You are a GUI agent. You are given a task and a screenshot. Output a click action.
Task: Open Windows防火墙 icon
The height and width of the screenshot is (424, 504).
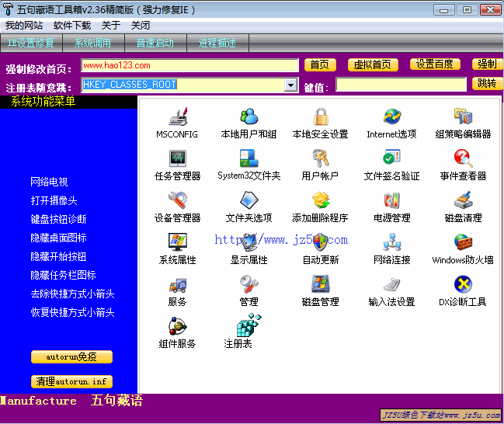click(x=463, y=242)
